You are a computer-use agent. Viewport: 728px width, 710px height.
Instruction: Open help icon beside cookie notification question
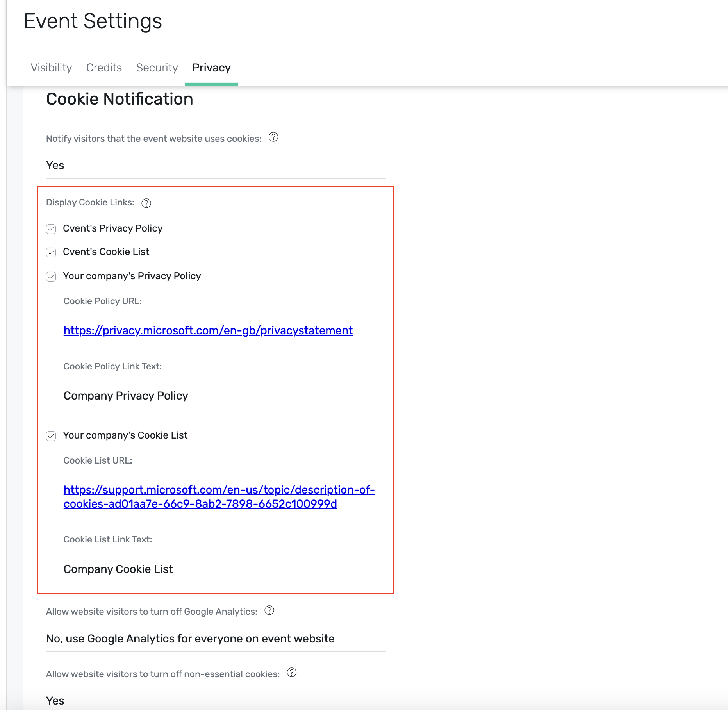click(273, 137)
